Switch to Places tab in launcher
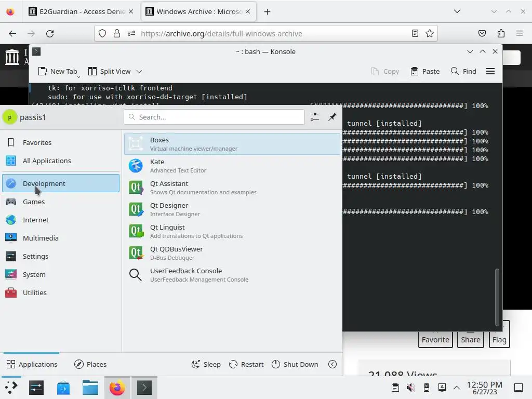This screenshot has height=399, width=532. tap(90, 364)
